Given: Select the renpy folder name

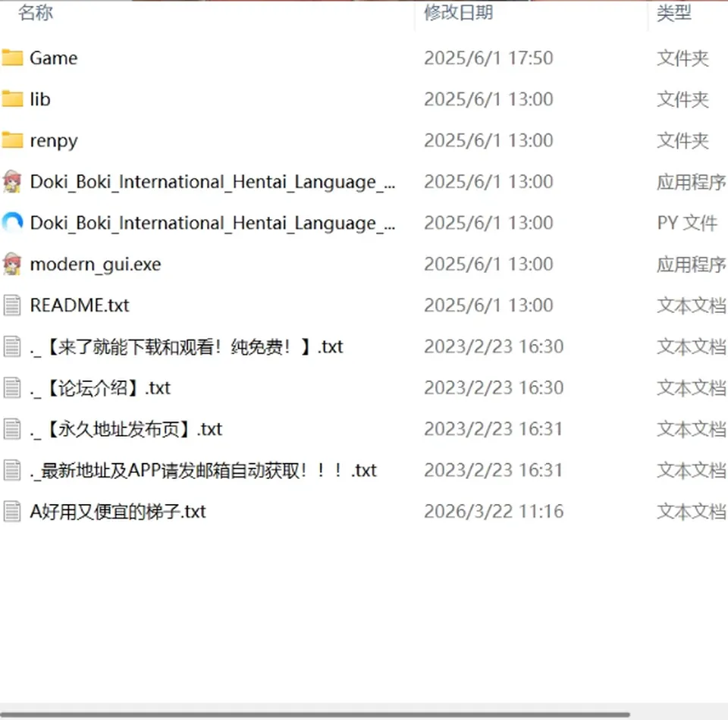Looking at the screenshot, I should click(53, 140).
